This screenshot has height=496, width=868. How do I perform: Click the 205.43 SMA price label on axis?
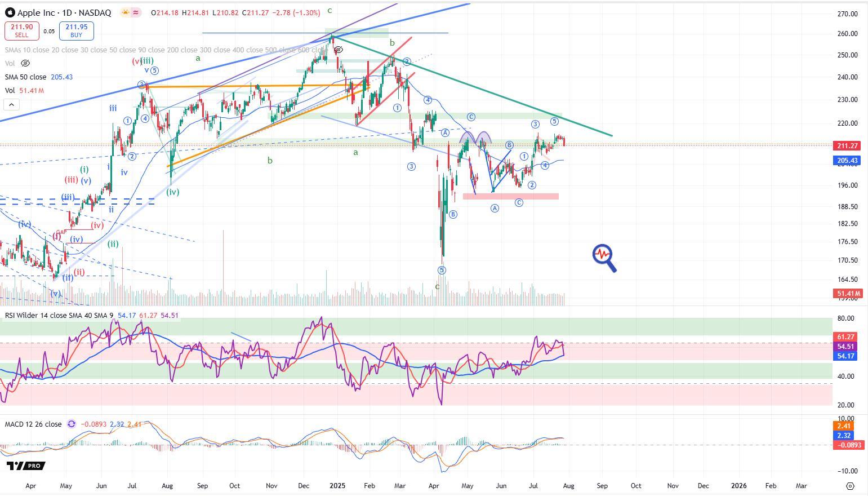(x=847, y=161)
